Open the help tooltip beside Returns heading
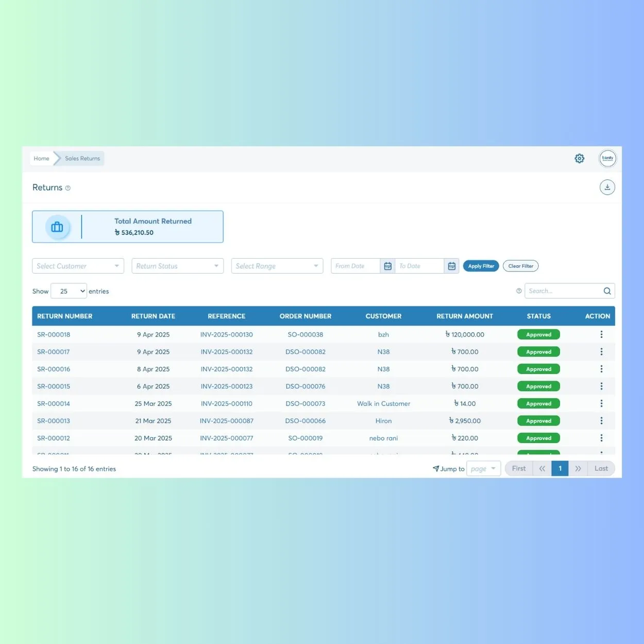644x644 pixels. (68, 188)
